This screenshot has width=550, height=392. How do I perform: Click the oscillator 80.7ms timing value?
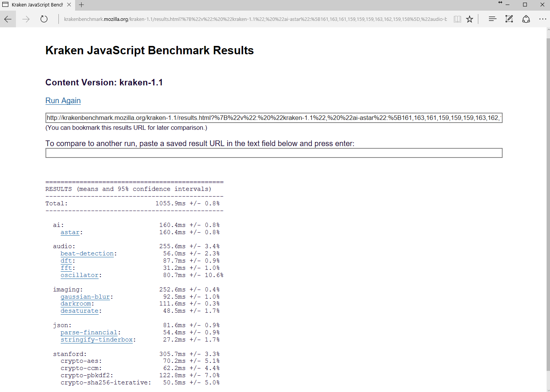pos(174,275)
